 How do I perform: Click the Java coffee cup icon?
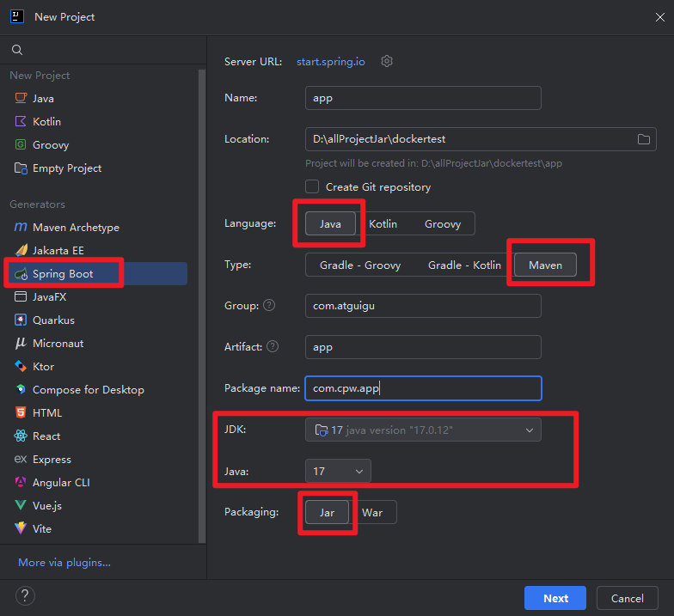tap(21, 98)
